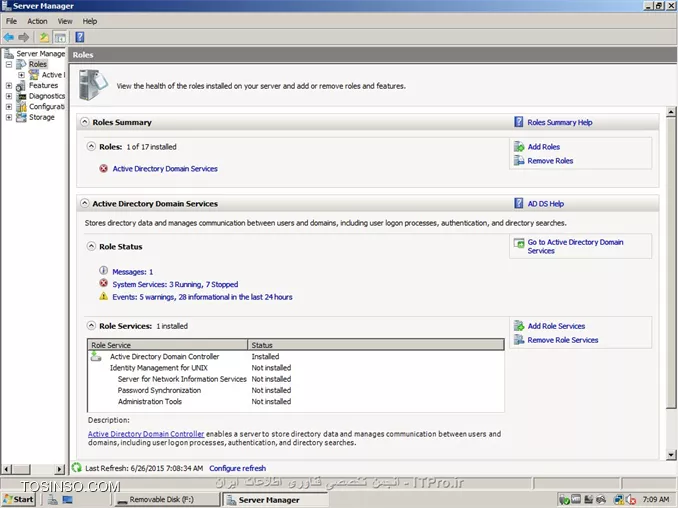
Task: Click the Forward arrow toolbar icon
Action: [x=24, y=37]
